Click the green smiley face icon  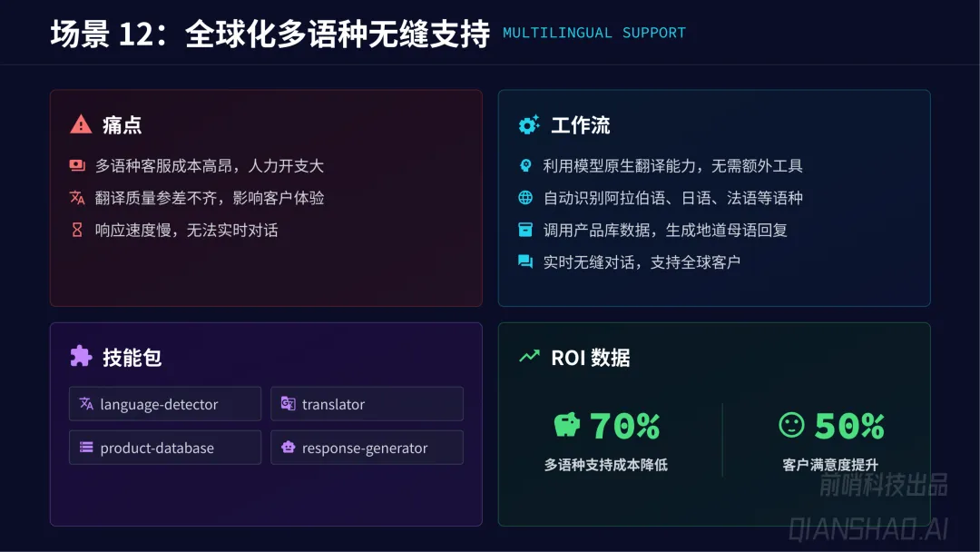pyautogui.click(x=791, y=425)
